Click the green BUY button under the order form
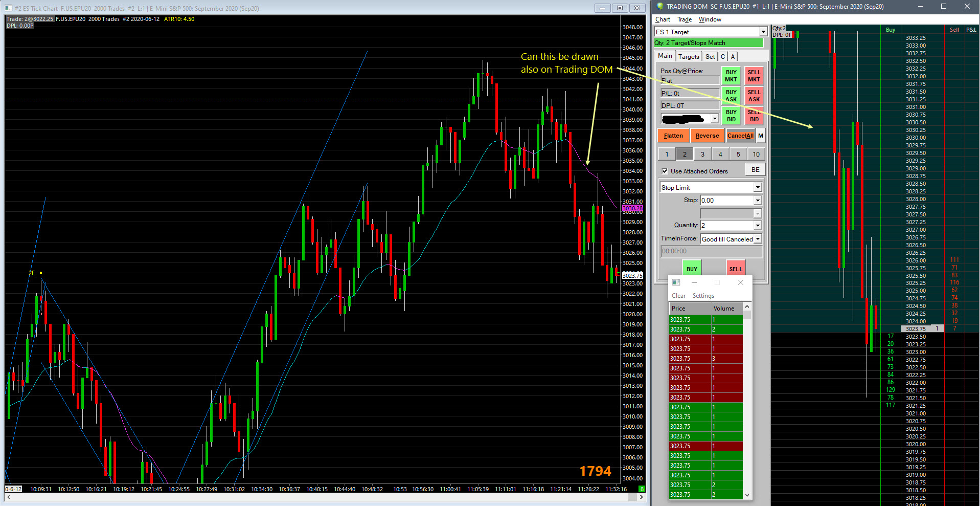980x506 pixels. (692, 269)
